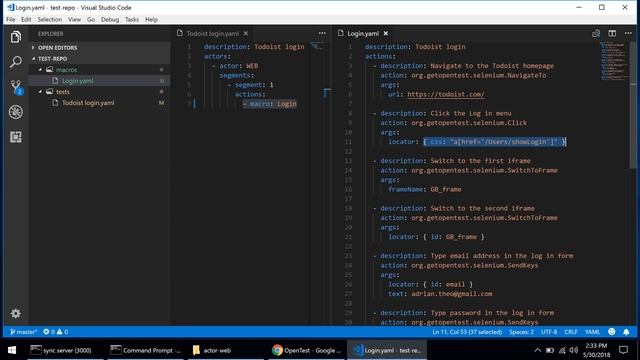Open the Debug menu

pos(110,19)
